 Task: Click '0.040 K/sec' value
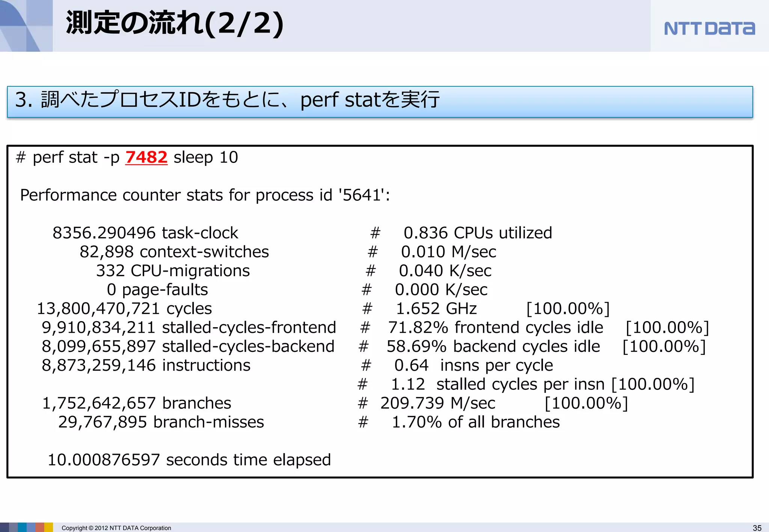[x=445, y=271]
